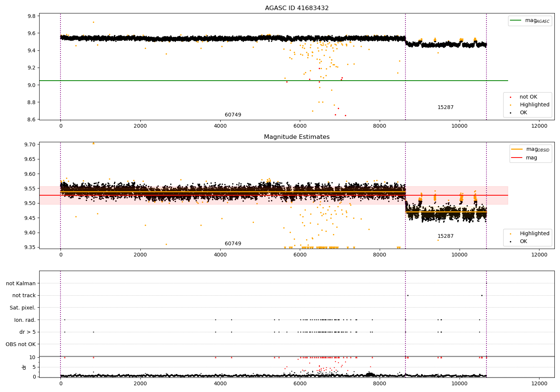Click the 10 tick on dr axis
560x392 pixels.
pyautogui.click(x=32, y=358)
